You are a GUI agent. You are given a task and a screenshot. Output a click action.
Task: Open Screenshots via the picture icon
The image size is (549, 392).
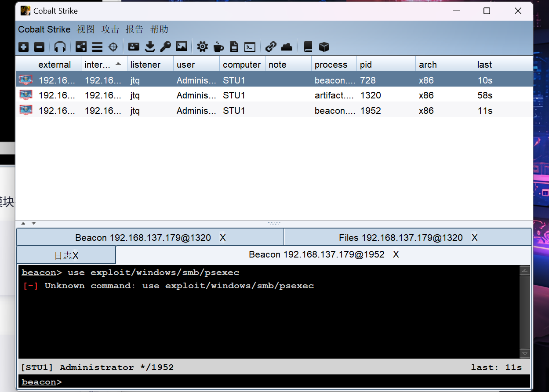(x=181, y=47)
